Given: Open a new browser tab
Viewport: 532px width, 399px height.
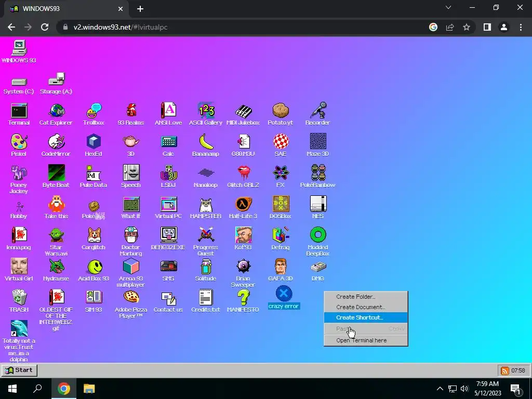Looking at the screenshot, I should tap(140, 9).
